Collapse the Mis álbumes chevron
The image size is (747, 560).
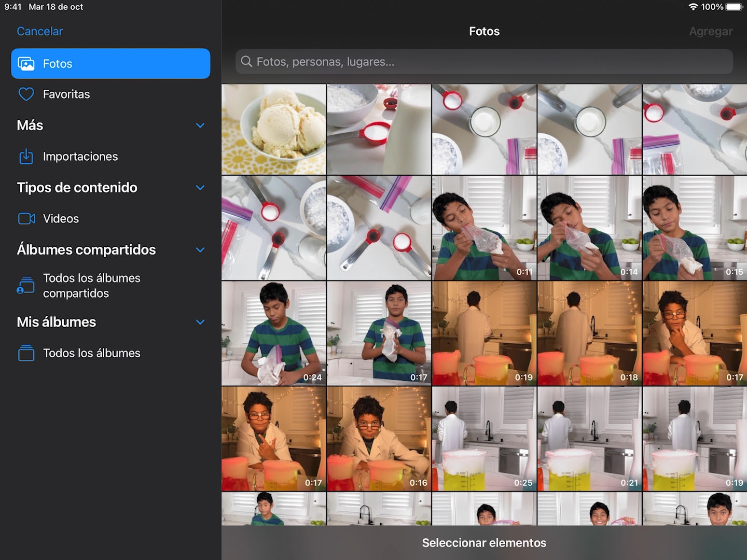[200, 322]
